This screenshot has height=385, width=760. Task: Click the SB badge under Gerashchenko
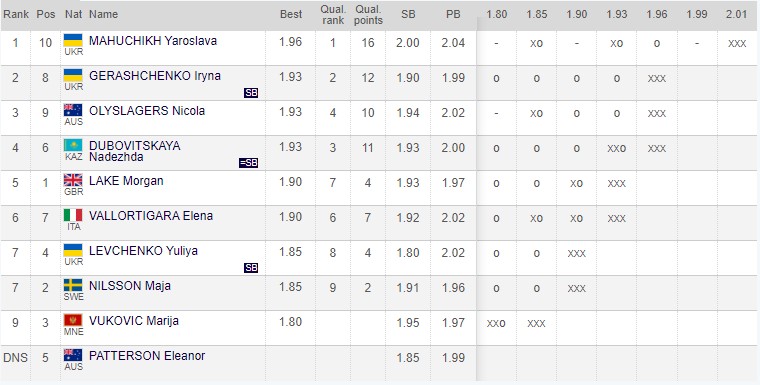pyautogui.click(x=251, y=93)
